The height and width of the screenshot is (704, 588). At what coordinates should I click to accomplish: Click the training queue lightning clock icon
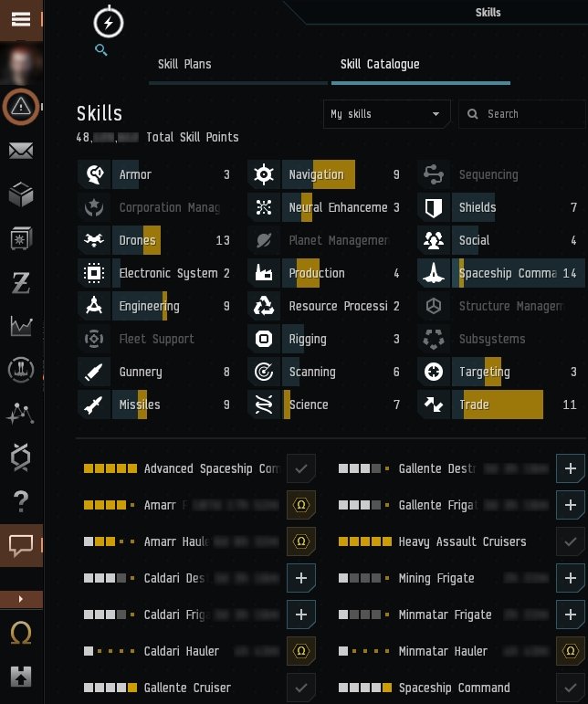pos(108,23)
